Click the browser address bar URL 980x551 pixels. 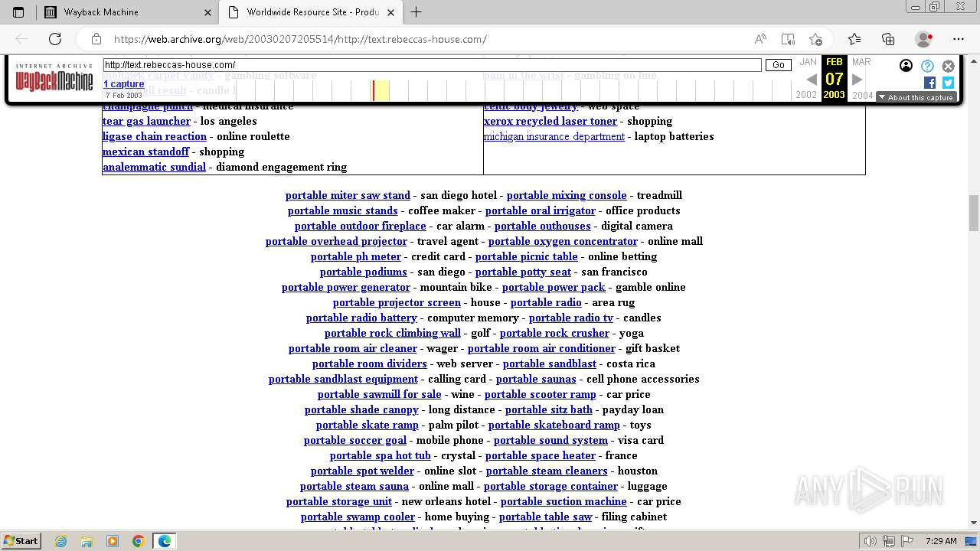(x=300, y=39)
